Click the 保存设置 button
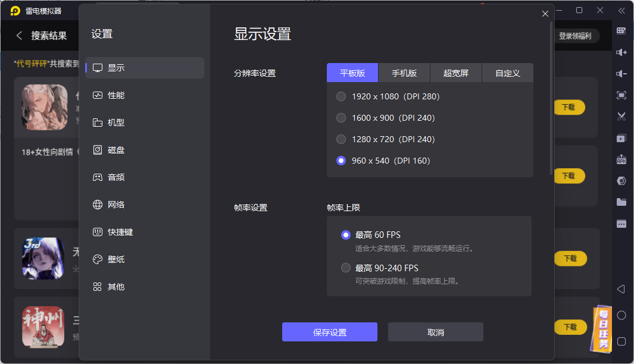The width and height of the screenshot is (634, 364). coord(330,332)
